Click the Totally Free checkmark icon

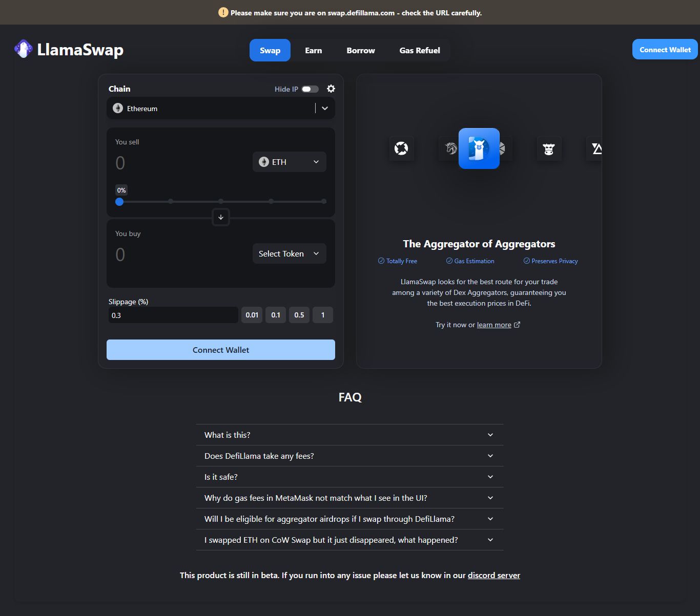(x=381, y=261)
